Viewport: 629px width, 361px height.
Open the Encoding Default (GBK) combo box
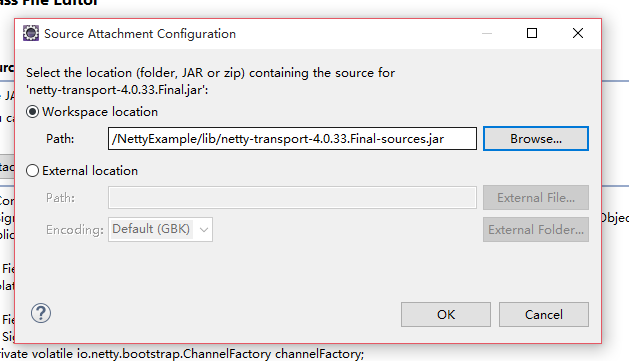point(160,229)
